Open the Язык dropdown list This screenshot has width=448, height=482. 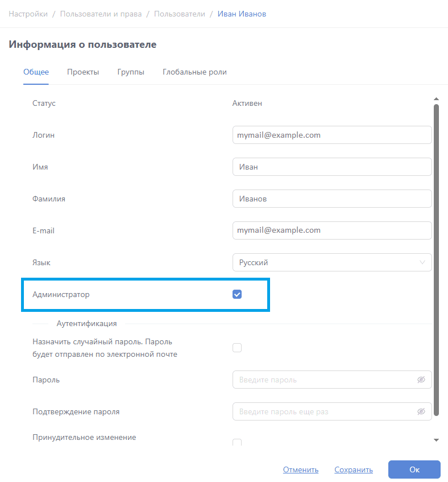tap(332, 262)
